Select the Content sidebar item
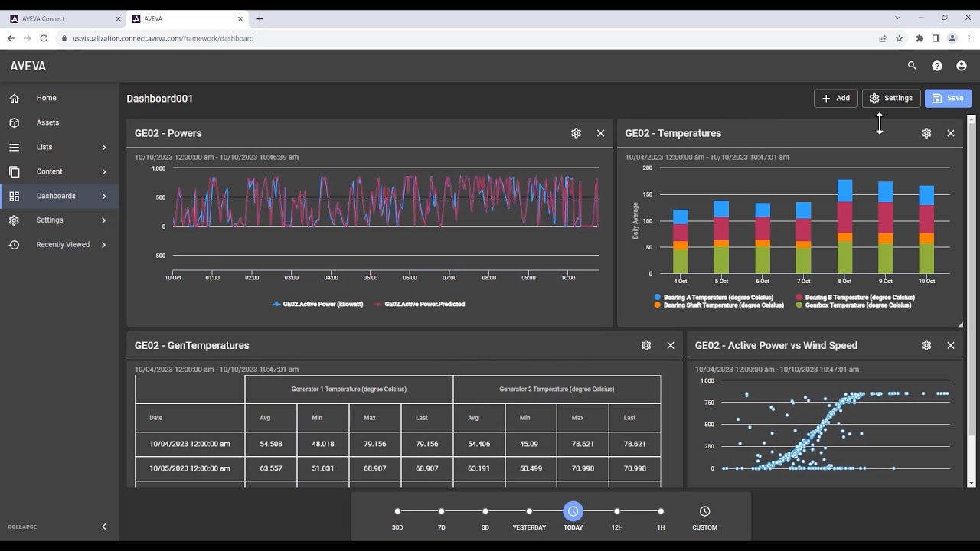Viewport: 980px width, 551px height. 59,171
